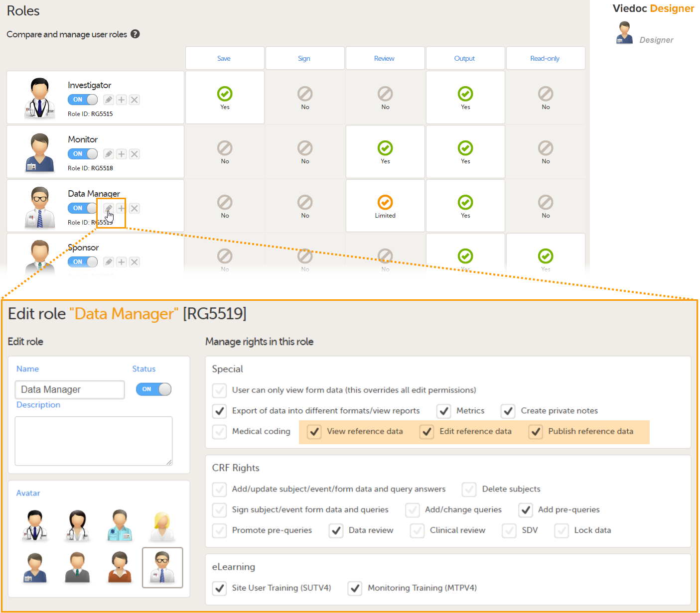Open the edit pencil for the Sponsor role
The width and height of the screenshot is (700, 613).
pos(108,262)
